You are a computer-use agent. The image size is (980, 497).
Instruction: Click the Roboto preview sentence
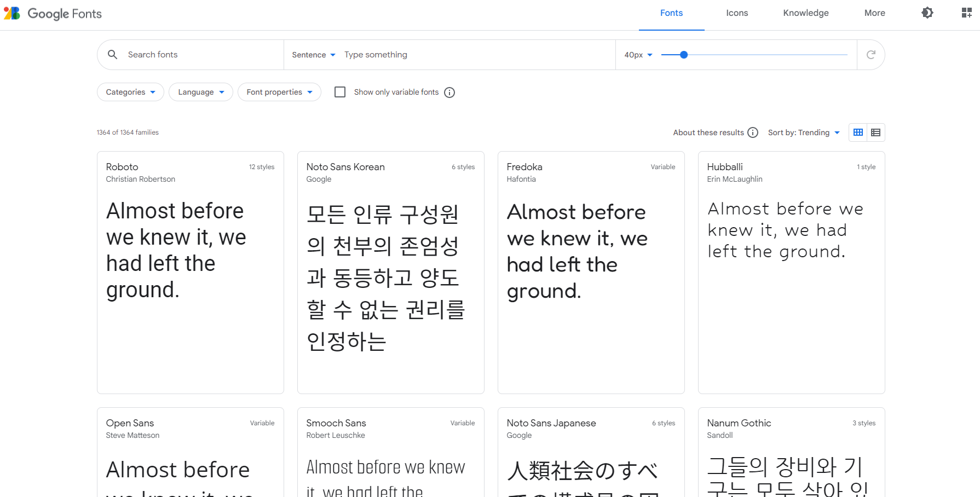(x=176, y=250)
